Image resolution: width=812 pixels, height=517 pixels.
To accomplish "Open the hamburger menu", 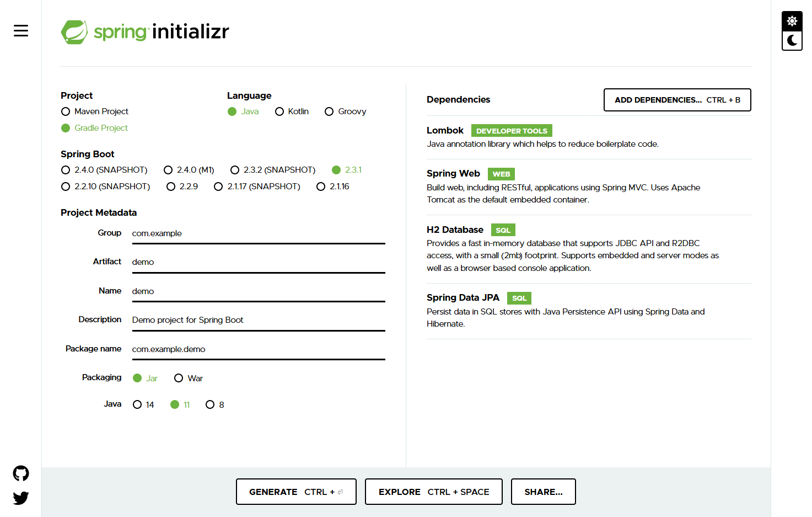I will (x=21, y=31).
